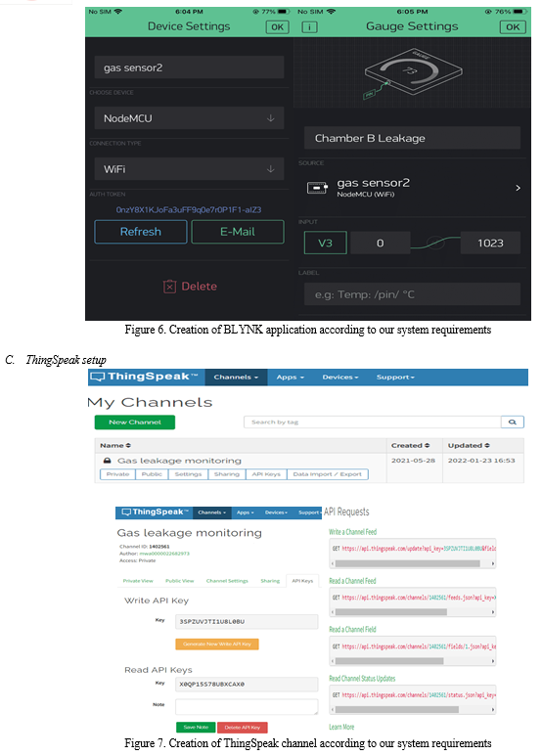Image resolution: width=542 pixels, height=756 pixels.
Task: Tap the Refresh auth token button
Action: pyautogui.click(x=140, y=232)
